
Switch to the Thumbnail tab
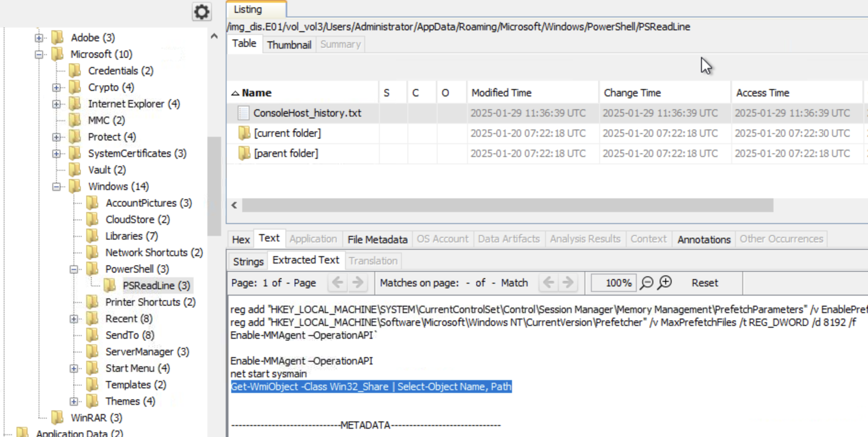pos(289,44)
